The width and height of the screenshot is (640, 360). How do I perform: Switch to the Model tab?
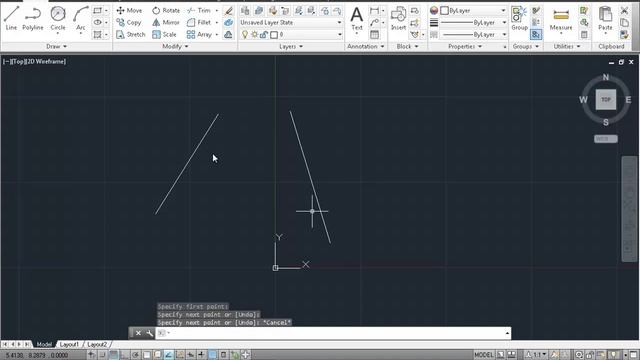tap(44, 344)
